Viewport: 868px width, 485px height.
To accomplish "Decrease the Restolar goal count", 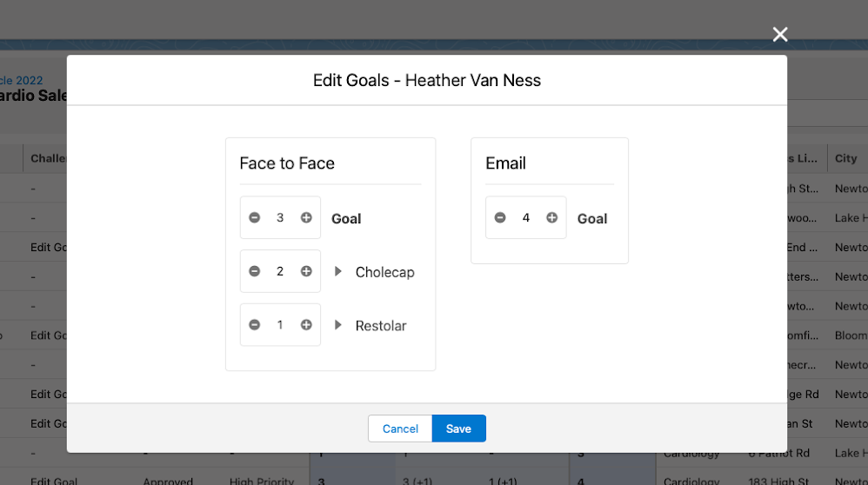I will coord(254,325).
